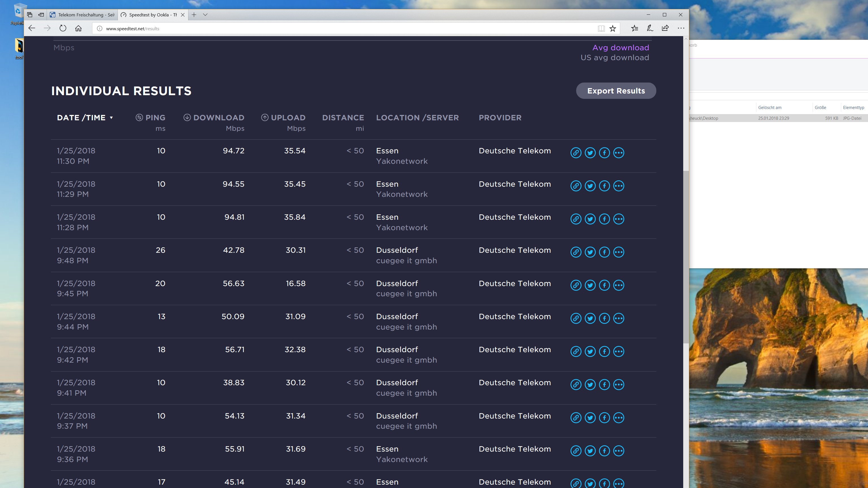Screen dimensions: 868x488
Task: Tweet the 9:48 PM Dusseldorf result
Action: tap(590, 252)
